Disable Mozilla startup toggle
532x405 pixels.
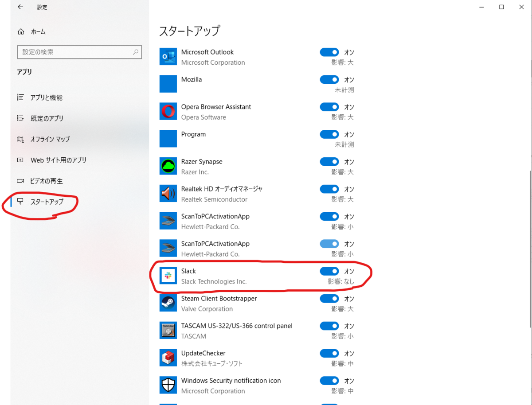coord(329,80)
